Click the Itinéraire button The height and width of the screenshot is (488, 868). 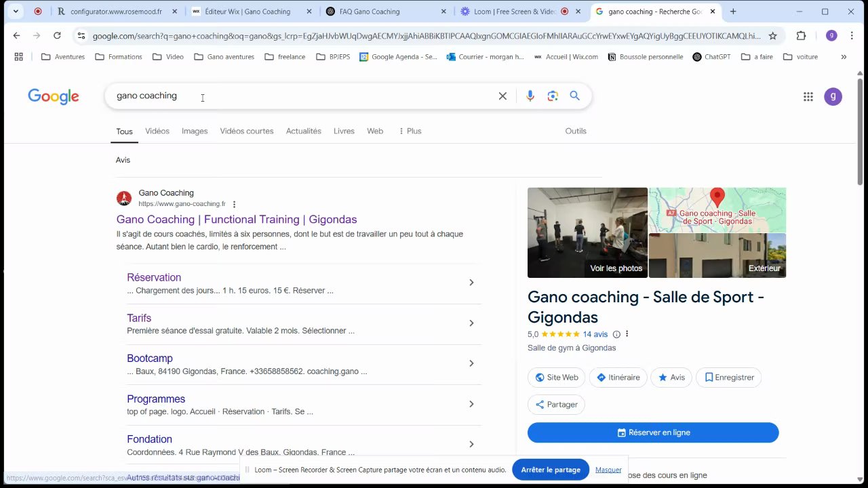[x=618, y=378]
